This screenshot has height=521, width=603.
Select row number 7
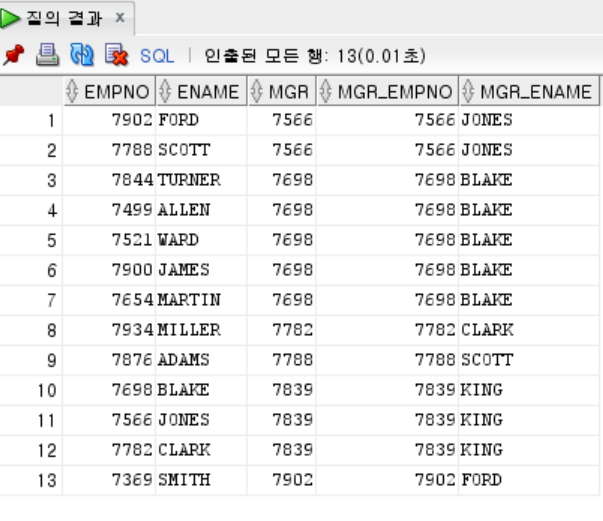[31, 300]
